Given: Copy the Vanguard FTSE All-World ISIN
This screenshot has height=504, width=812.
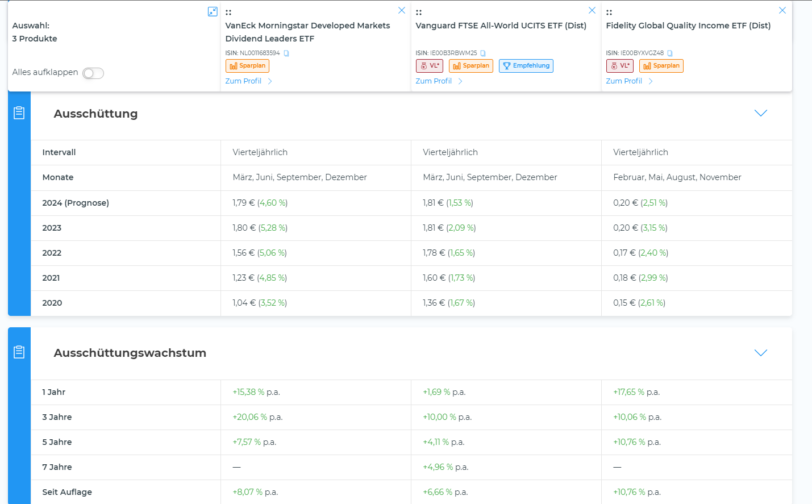Looking at the screenshot, I should (x=483, y=53).
